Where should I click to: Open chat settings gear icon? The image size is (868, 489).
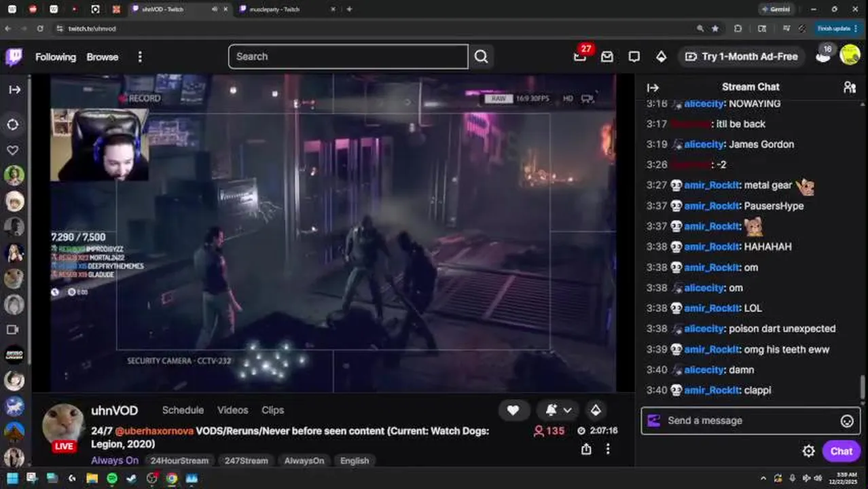808,451
